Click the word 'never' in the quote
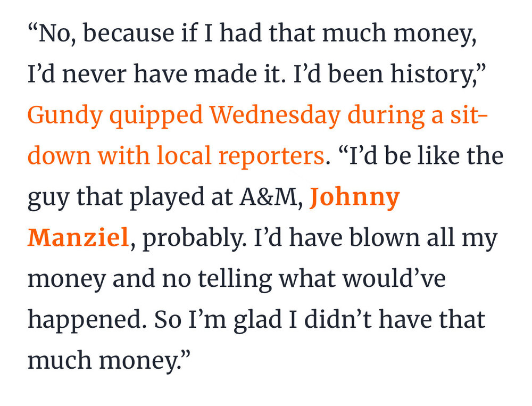Viewport: 532px width, 406px height. 94,76
